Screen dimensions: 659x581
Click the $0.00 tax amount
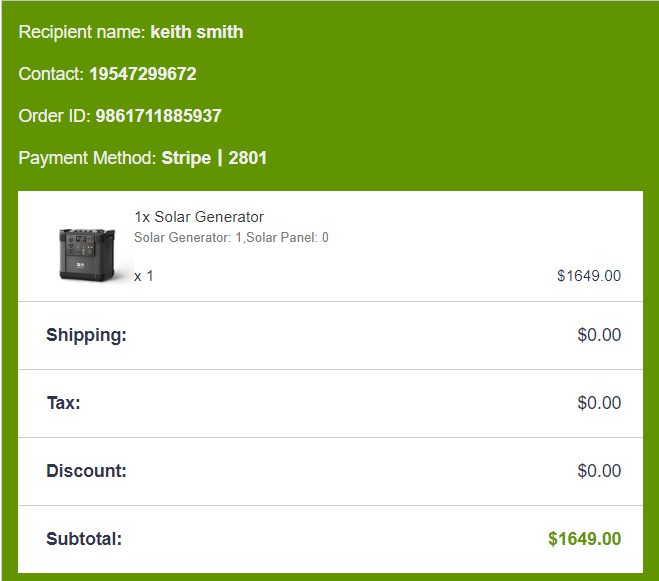(x=599, y=403)
